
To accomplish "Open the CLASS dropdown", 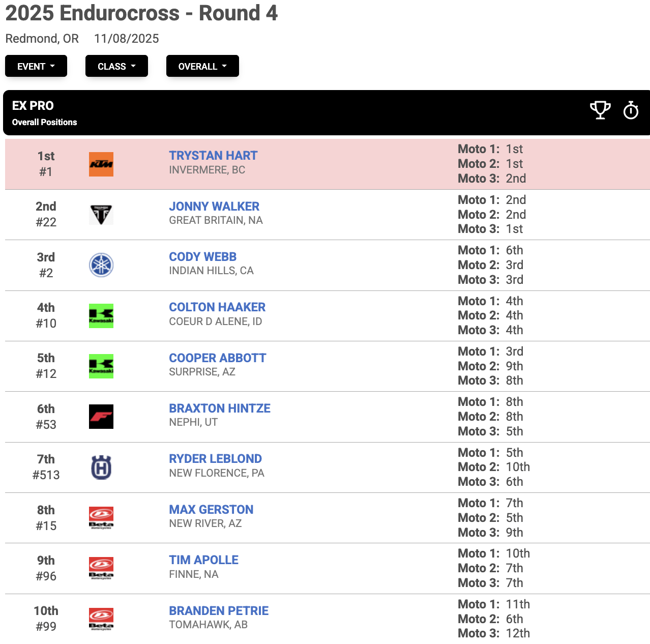I will click(116, 66).
